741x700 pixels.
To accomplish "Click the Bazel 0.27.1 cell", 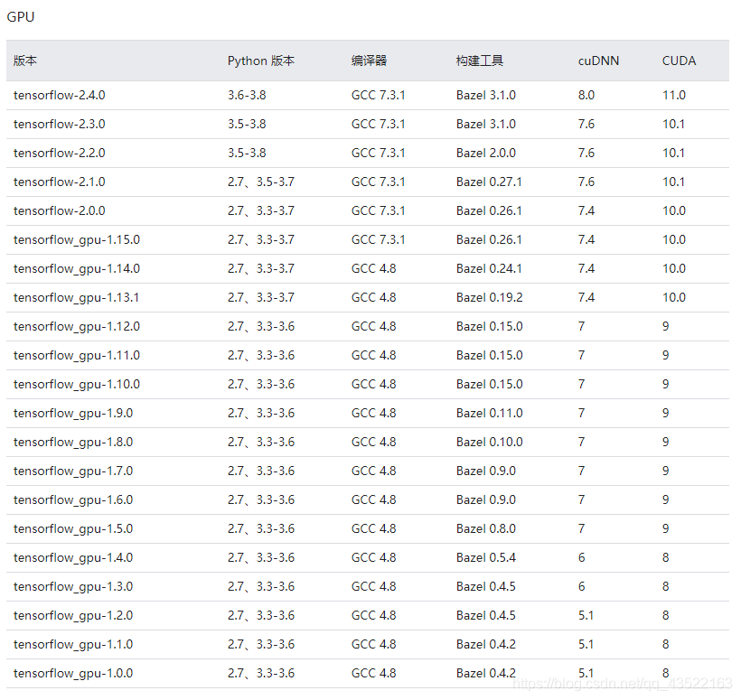I will 489,182.
